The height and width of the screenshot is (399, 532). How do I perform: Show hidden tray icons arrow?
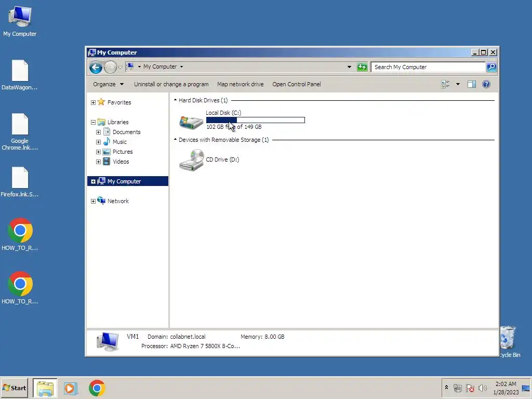(446, 388)
